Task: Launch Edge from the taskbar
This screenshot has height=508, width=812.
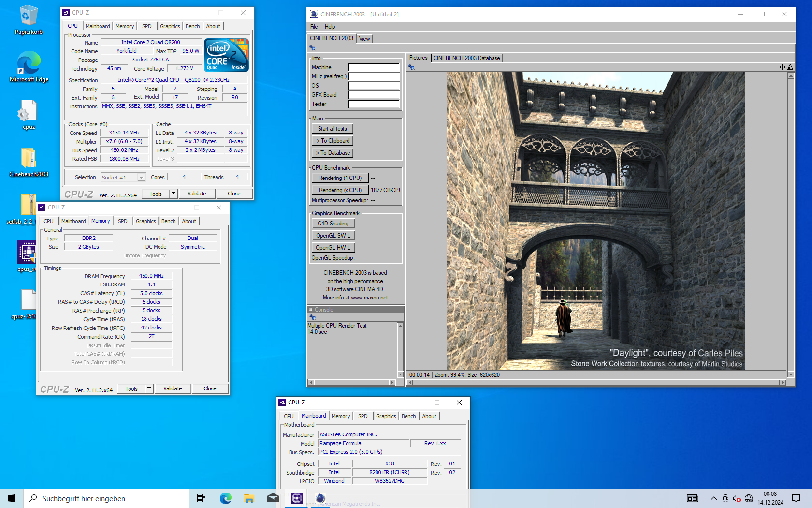Action: click(225, 498)
